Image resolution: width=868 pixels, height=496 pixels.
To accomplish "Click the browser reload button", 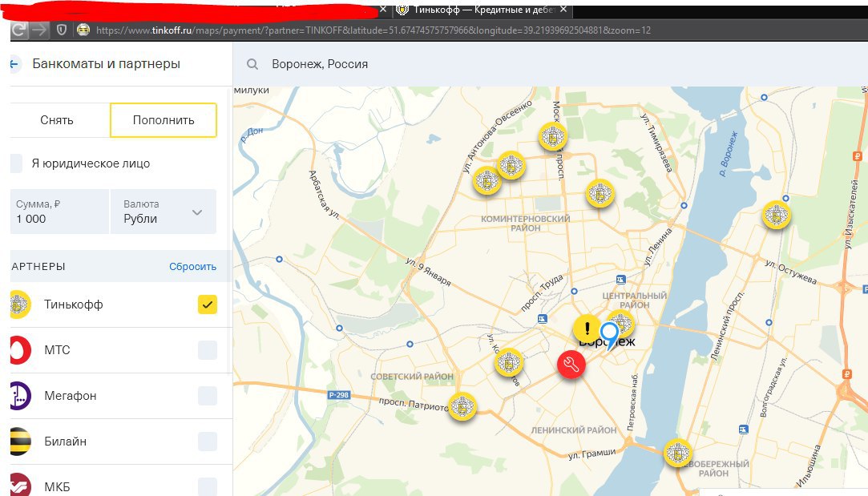I will [x=18, y=30].
